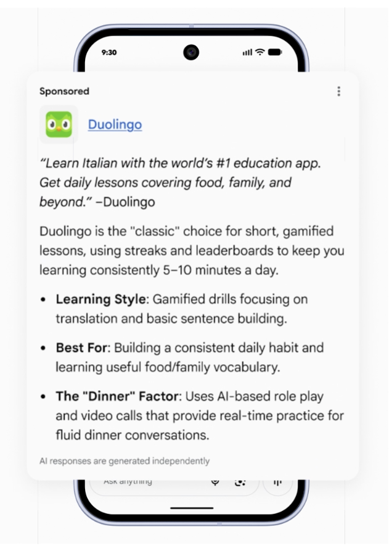Tap the microphone icon in the search bar

coord(215,482)
